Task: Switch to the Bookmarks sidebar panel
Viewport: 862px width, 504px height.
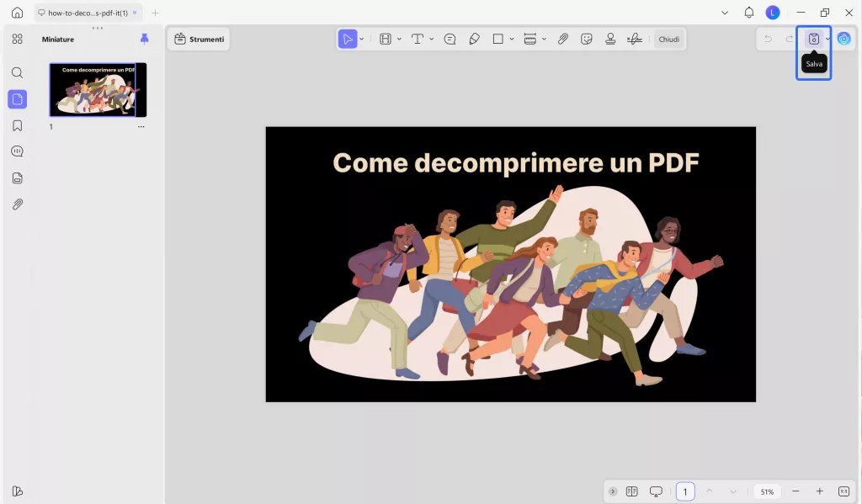Action: pyautogui.click(x=17, y=125)
